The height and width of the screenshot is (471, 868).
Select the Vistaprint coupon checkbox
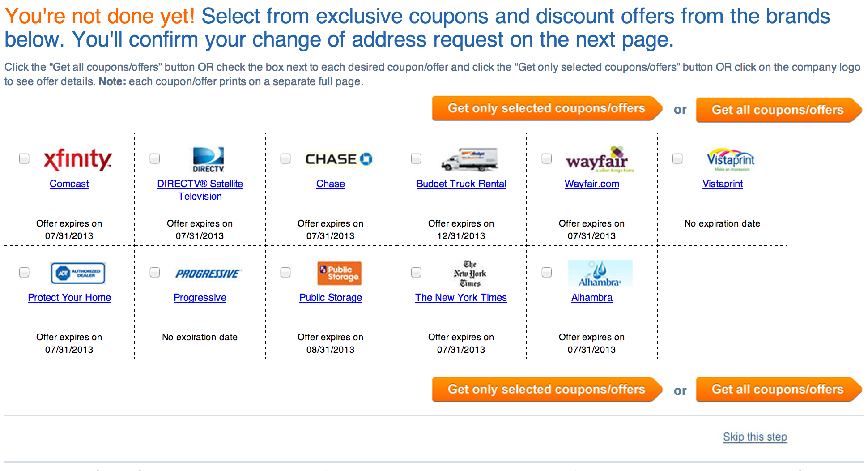[677, 158]
